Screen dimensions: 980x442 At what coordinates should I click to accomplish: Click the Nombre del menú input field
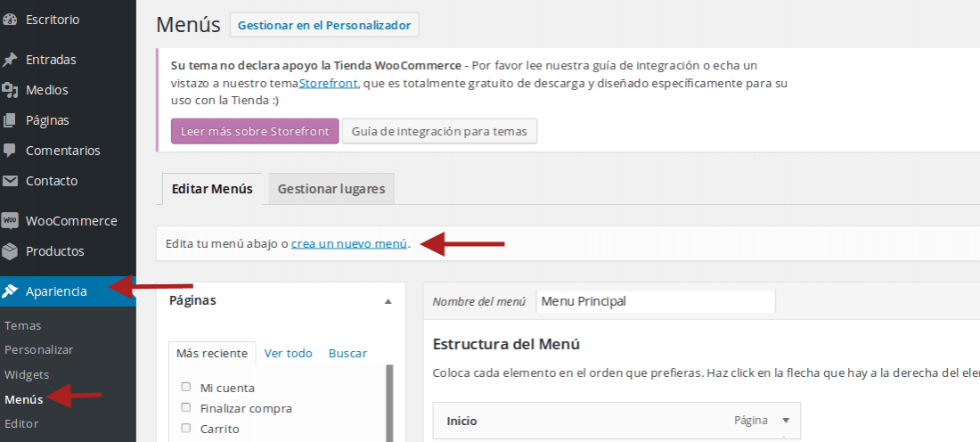[x=656, y=301]
